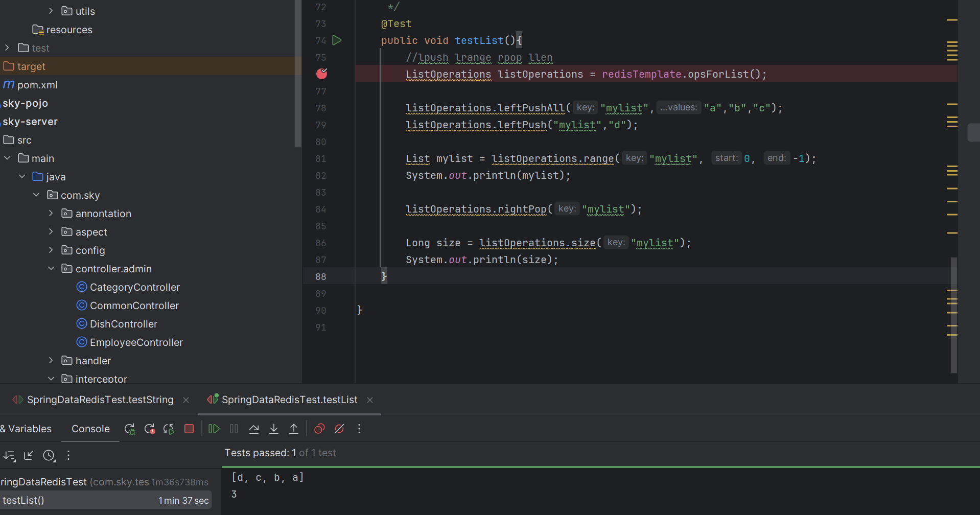Step out in debugger
Image resolution: width=980 pixels, height=515 pixels.
[x=294, y=429]
